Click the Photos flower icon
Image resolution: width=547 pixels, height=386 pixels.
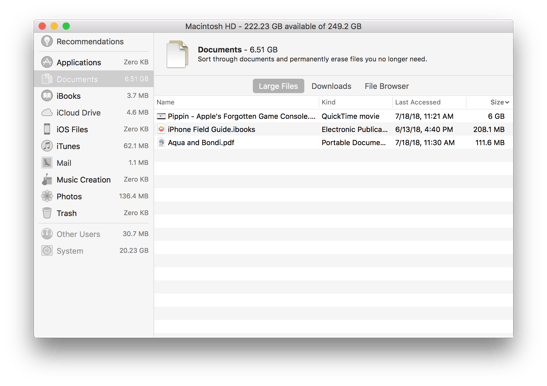click(x=47, y=196)
